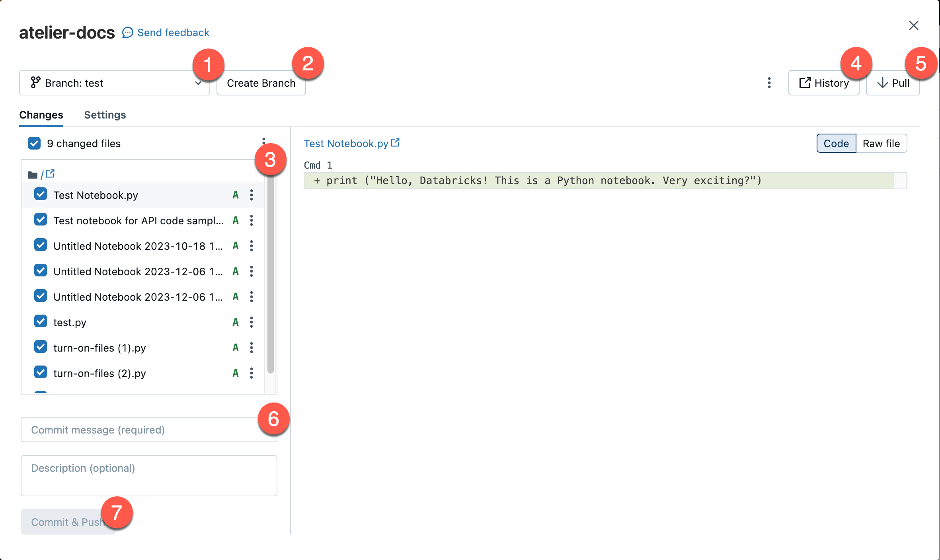Uncheck the turn-on-files (1).py checkbox
Image resolution: width=940 pixels, height=560 pixels.
point(40,347)
